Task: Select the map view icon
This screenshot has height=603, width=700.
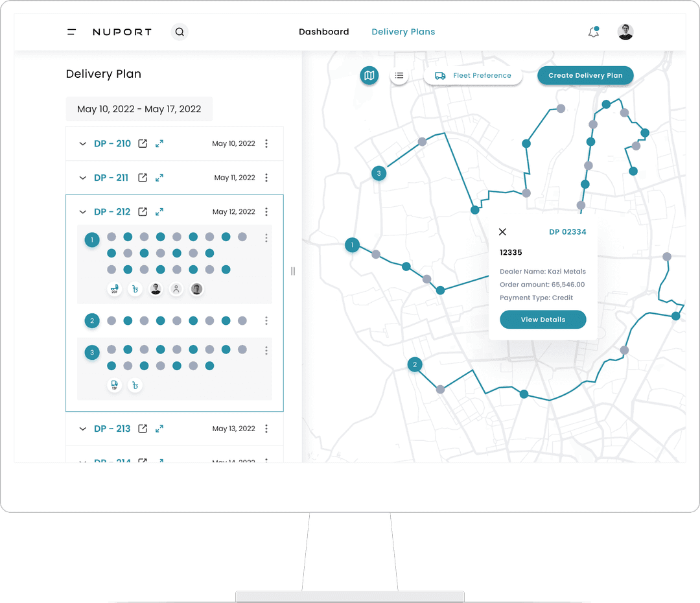Action: coord(369,75)
